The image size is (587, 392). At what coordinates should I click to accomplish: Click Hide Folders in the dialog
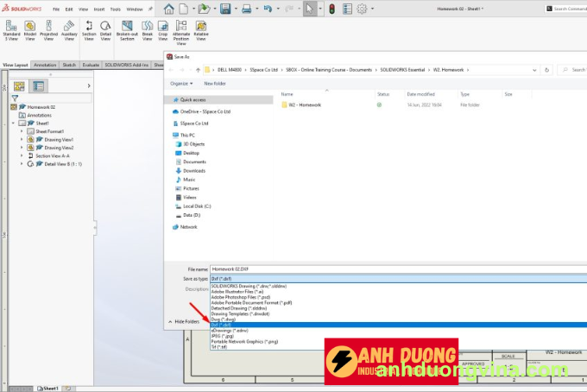[185, 321]
